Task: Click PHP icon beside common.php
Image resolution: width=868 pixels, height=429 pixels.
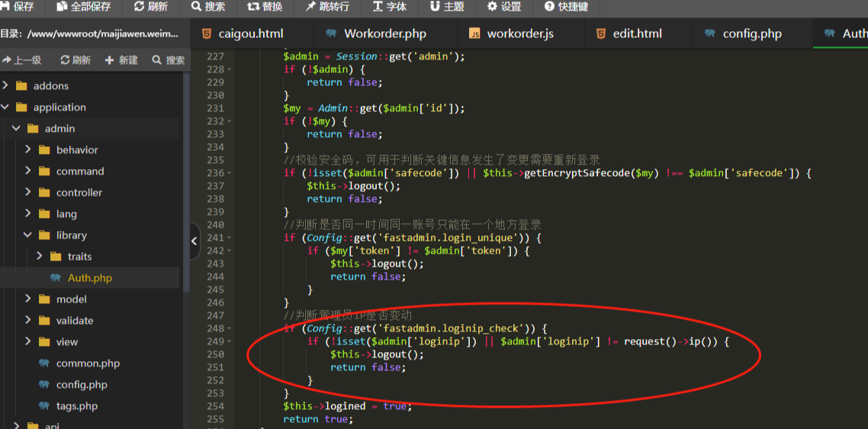Action: click(44, 363)
